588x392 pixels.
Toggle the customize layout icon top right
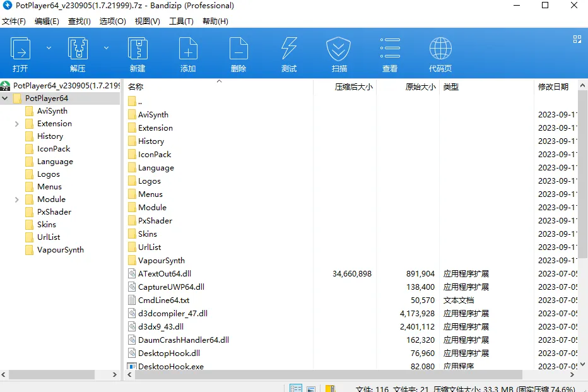[x=577, y=39]
